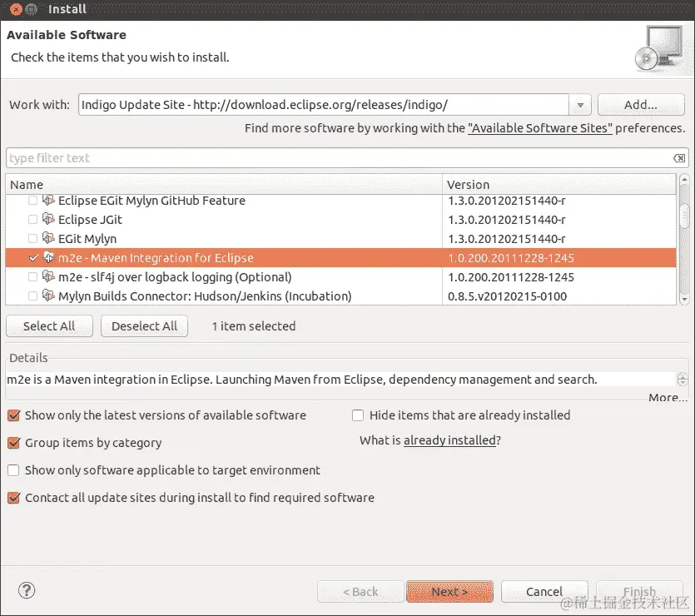Select the Eclipse JGit row name

pos(90,220)
